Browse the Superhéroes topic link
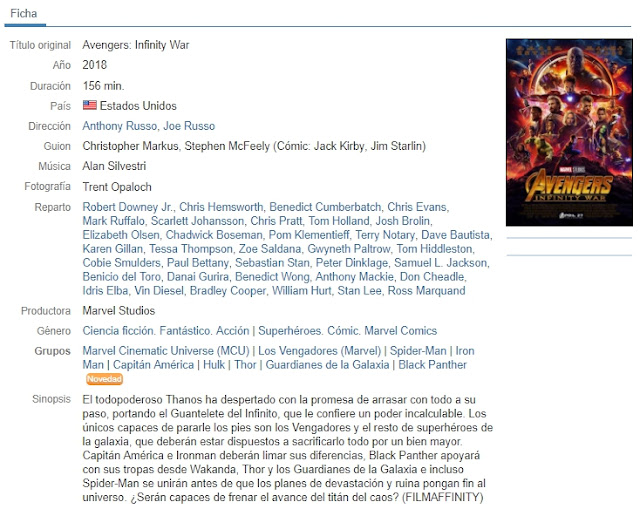 tap(289, 331)
